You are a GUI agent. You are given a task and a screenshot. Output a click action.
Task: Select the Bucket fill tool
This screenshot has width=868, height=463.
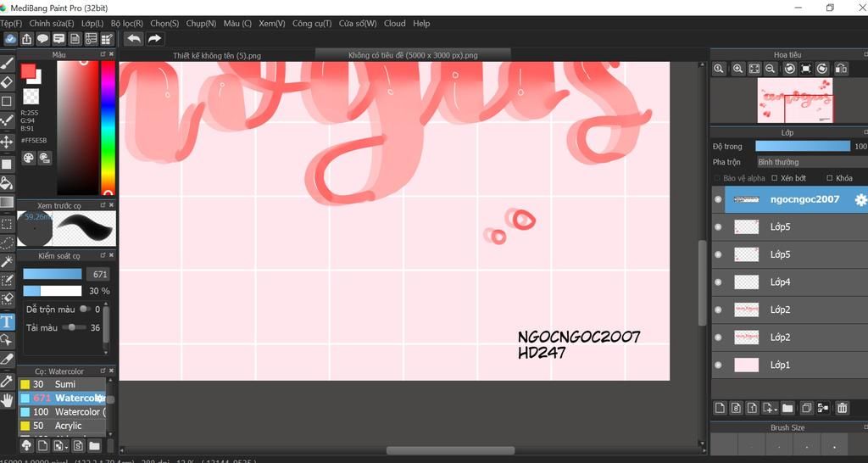tap(7, 183)
